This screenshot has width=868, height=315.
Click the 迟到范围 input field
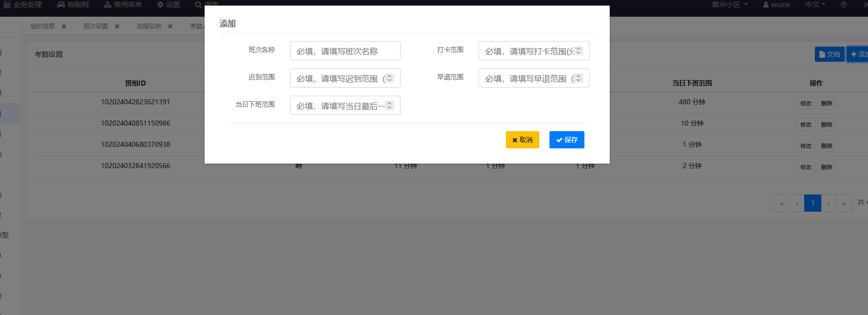click(345, 78)
